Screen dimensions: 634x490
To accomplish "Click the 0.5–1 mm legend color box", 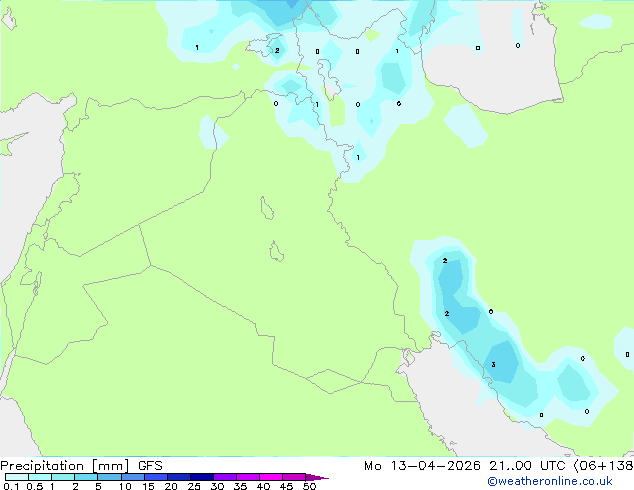I will pyautogui.click(x=40, y=477).
